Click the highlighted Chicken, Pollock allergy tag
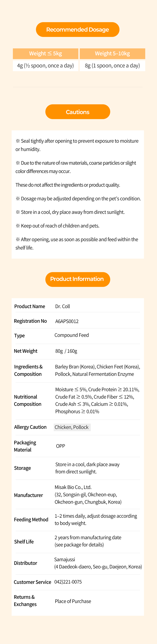Image resolution: width=157 pixels, height=644 pixels. (x=72, y=427)
